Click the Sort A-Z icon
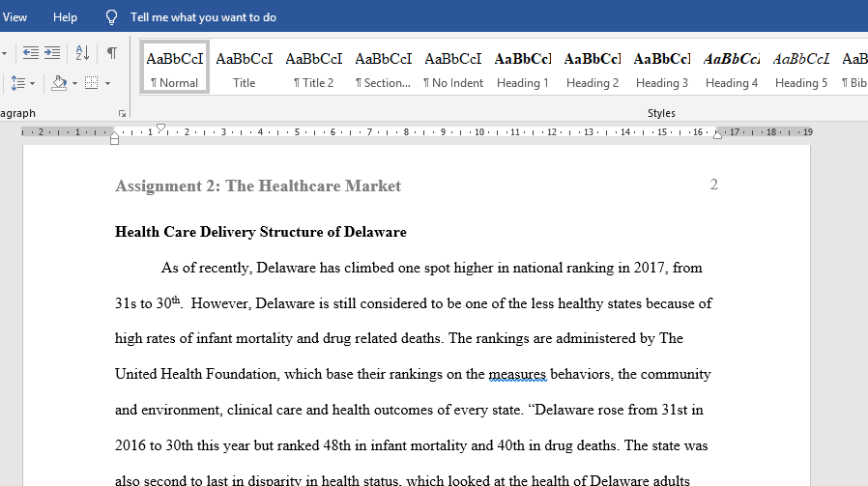The width and height of the screenshot is (868, 486). (x=82, y=53)
